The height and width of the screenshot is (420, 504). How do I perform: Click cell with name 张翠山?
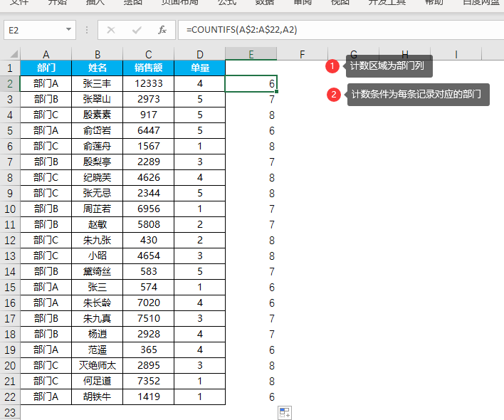tap(97, 99)
